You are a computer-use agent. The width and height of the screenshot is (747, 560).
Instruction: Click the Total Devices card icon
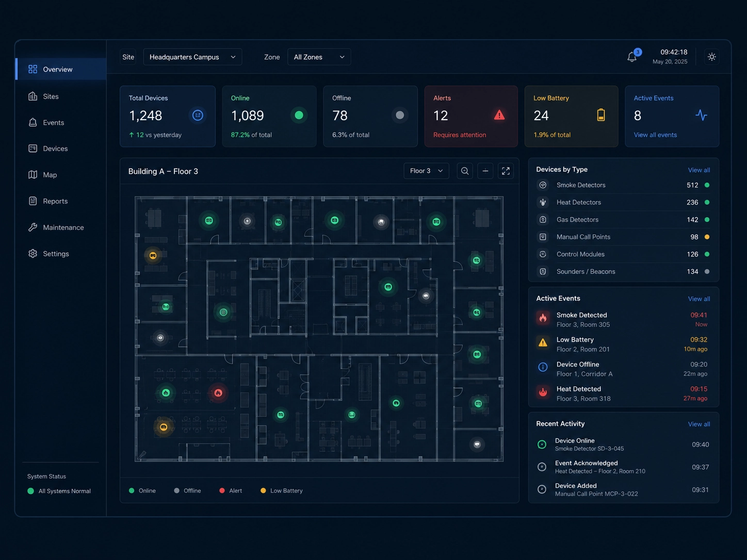[198, 116]
